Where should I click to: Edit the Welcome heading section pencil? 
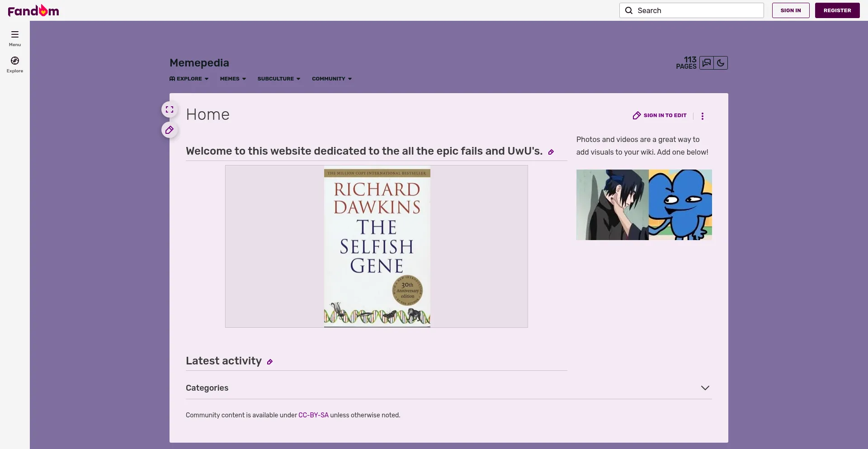pyautogui.click(x=551, y=152)
